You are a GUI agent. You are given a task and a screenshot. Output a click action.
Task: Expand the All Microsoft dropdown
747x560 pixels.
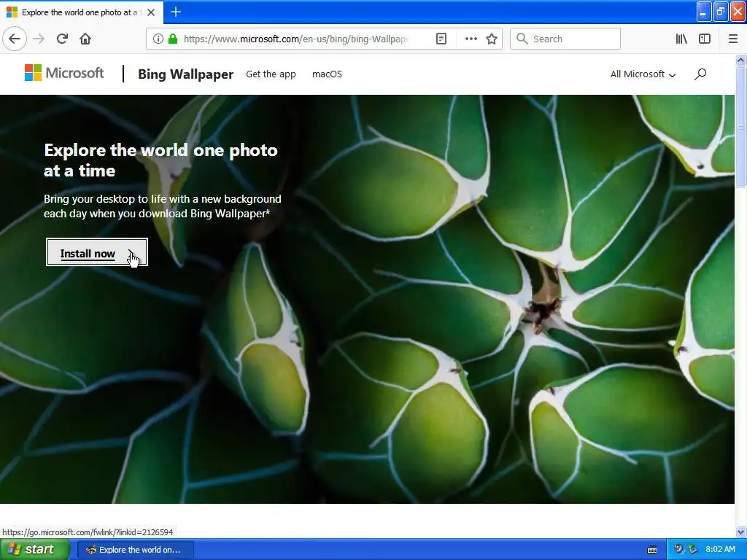click(643, 74)
